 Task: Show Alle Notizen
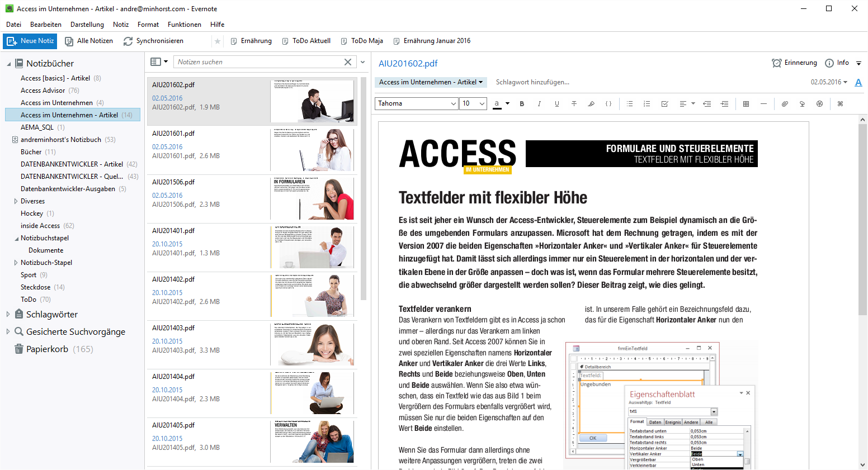[x=89, y=41]
